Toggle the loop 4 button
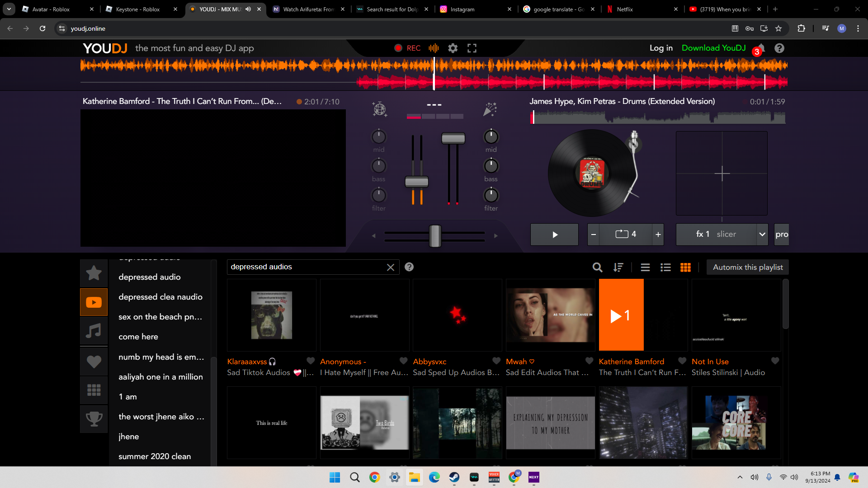The width and height of the screenshot is (868, 488). coord(626,235)
